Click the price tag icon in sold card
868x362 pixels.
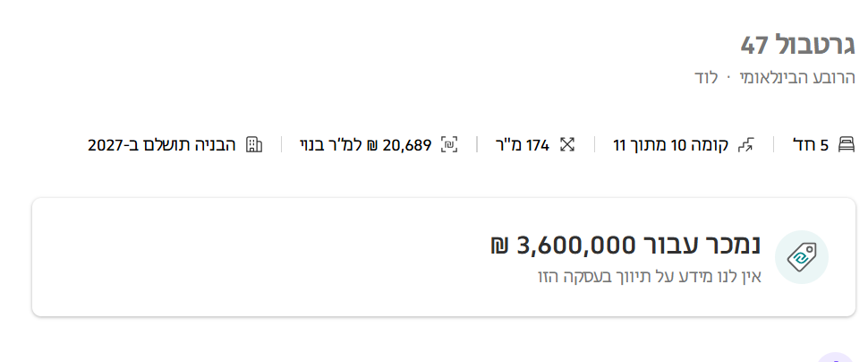point(801,257)
